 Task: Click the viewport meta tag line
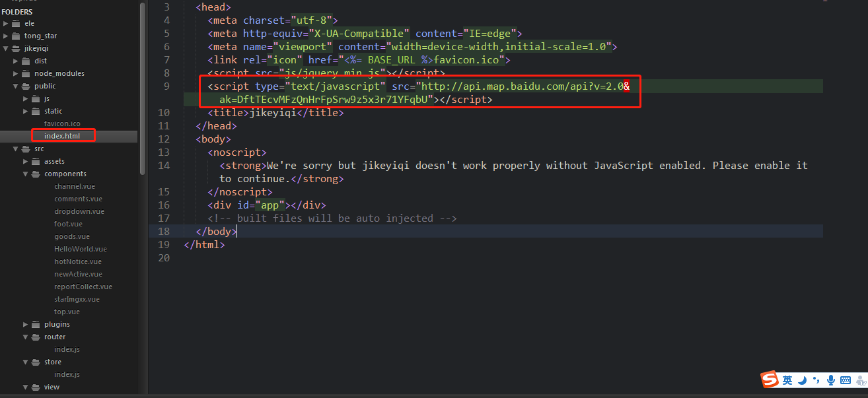coord(412,46)
